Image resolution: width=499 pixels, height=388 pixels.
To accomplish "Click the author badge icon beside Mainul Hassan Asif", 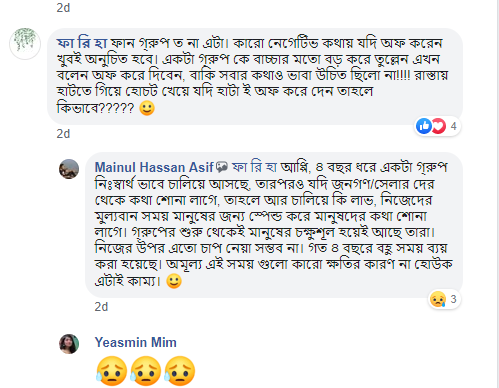I will (222, 167).
